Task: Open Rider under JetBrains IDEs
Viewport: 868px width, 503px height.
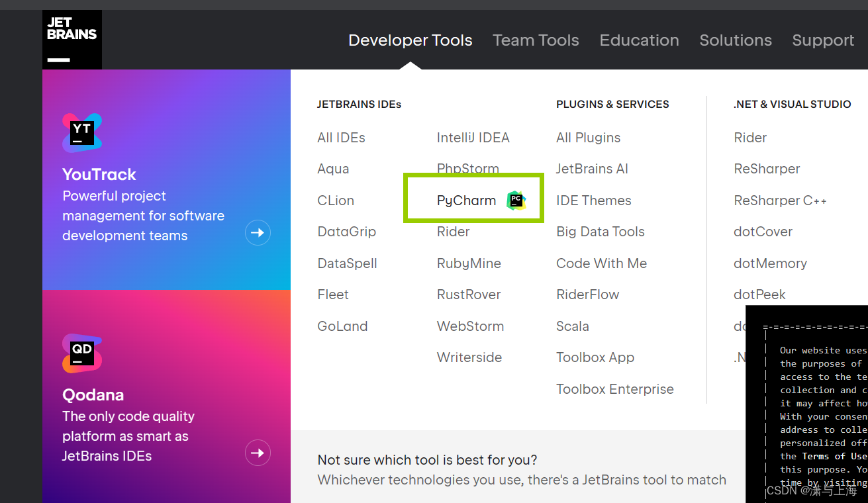Action: point(454,232)
